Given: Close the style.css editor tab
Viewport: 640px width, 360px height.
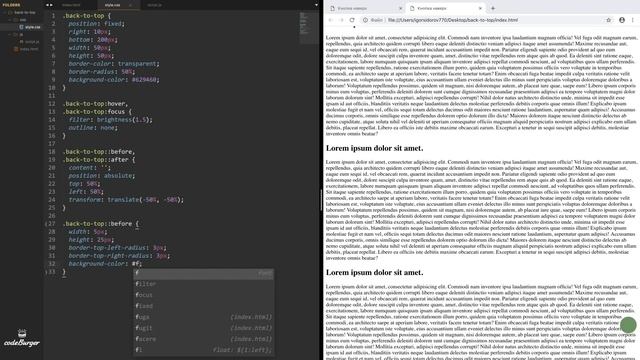Looking at the screenshot, I should pyautogui.click(x=131, y=5).
